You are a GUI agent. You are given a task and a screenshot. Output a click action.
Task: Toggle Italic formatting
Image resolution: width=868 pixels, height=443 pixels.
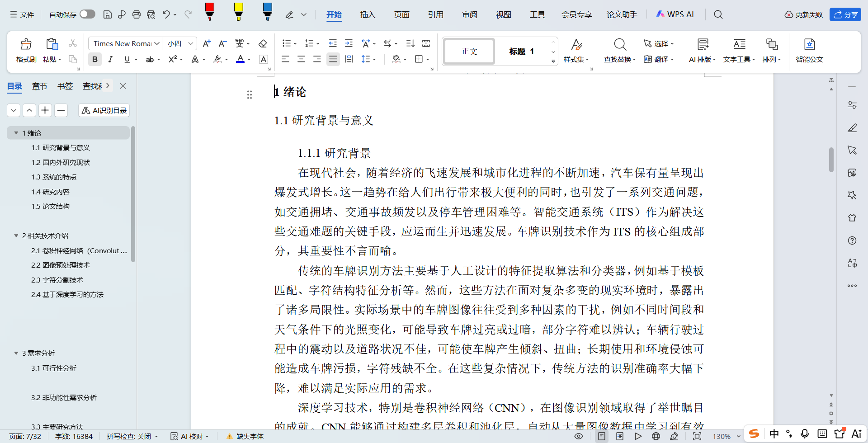click(110, 59)
